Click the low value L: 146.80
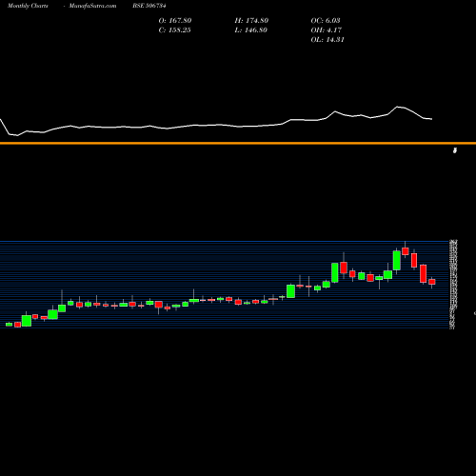Screen dimensions: 476x476 click(250, 30)
